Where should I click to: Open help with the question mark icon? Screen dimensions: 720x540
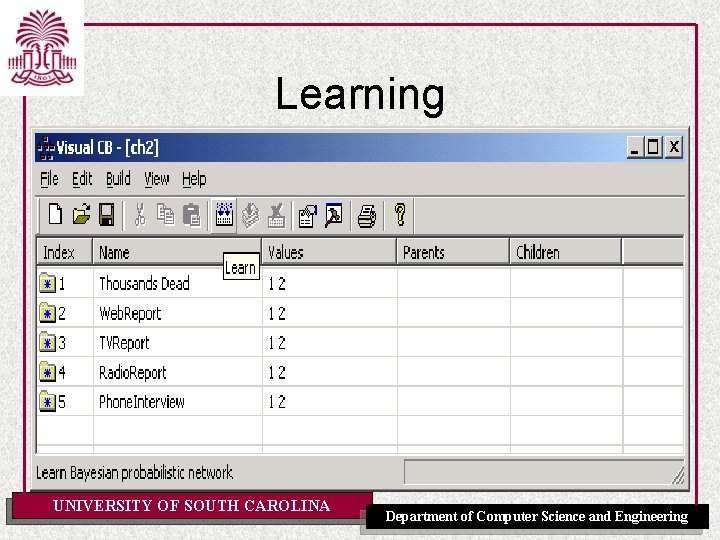coord(400,214)
